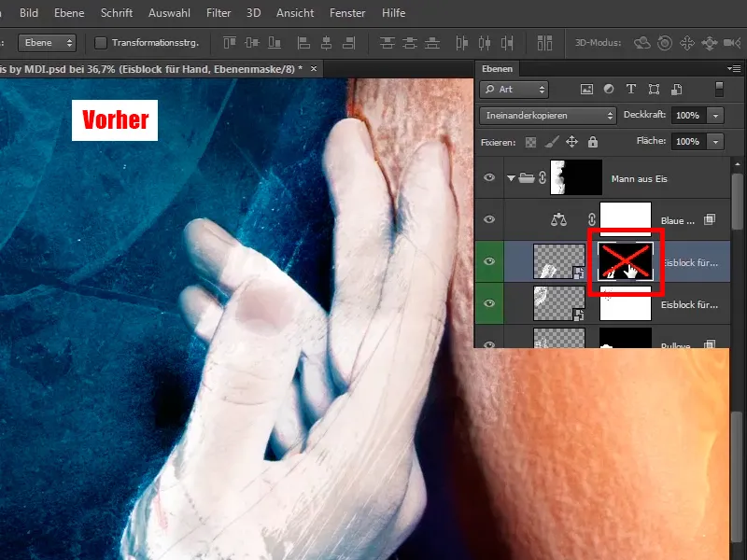The width and height of the screenshot is (747, 560).
Task: Switch to the Ebenen panel tab
Action: click(497, 68)
